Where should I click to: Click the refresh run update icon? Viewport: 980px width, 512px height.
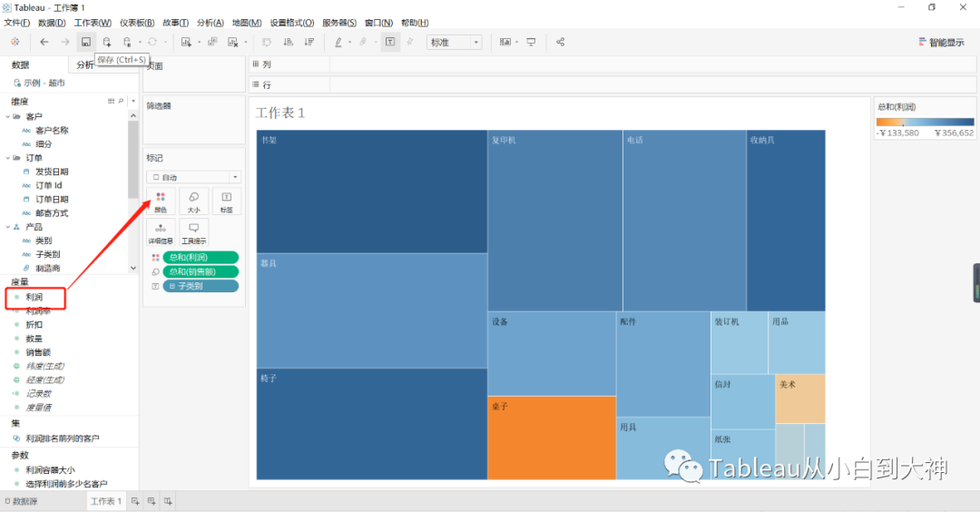pyautogui.click(x=152, y=42)
